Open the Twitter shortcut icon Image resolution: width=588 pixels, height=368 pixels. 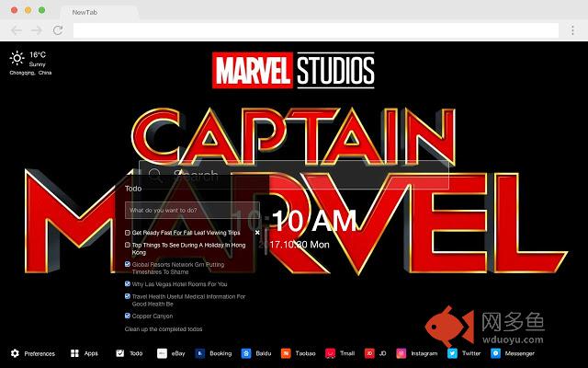click(452, 353)
